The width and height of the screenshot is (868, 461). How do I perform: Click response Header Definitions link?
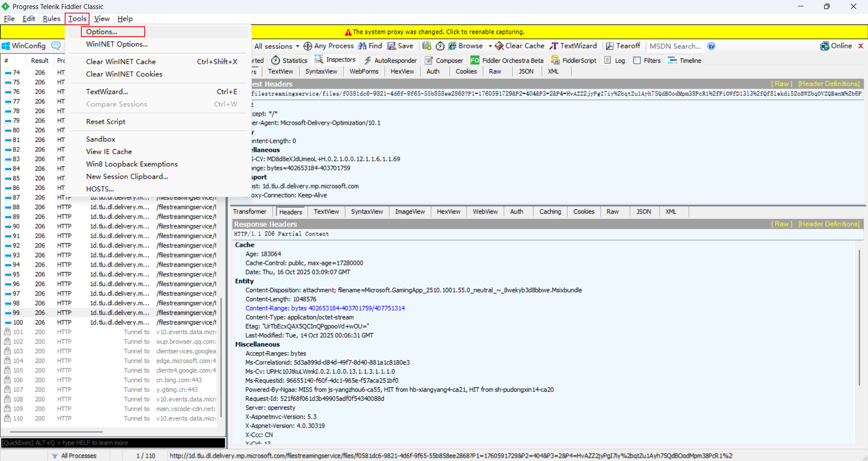(829, 224)
